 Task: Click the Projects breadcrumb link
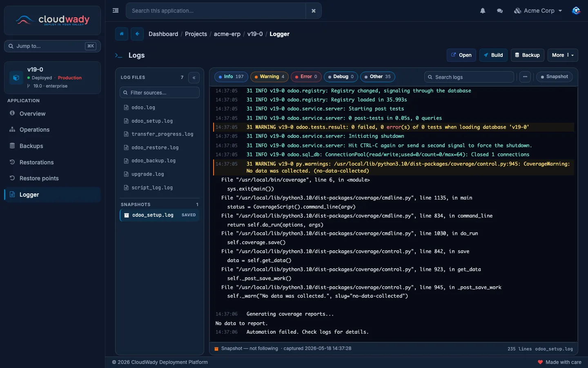coord(196,34)
